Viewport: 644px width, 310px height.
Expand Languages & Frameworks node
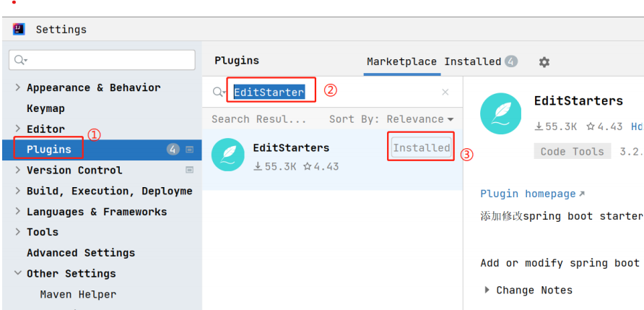tap(17, 211)
